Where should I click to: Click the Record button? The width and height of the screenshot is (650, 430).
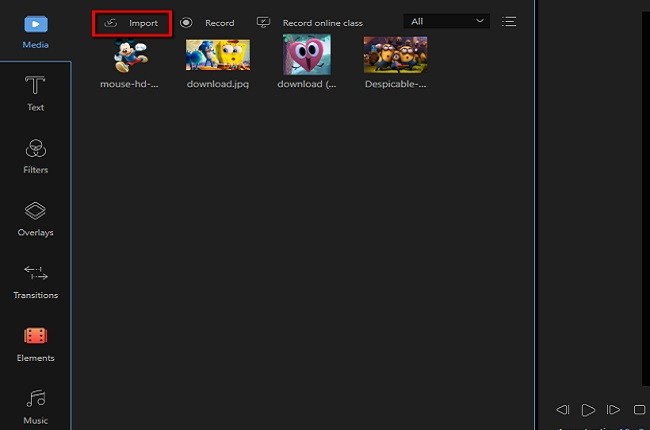207,23
